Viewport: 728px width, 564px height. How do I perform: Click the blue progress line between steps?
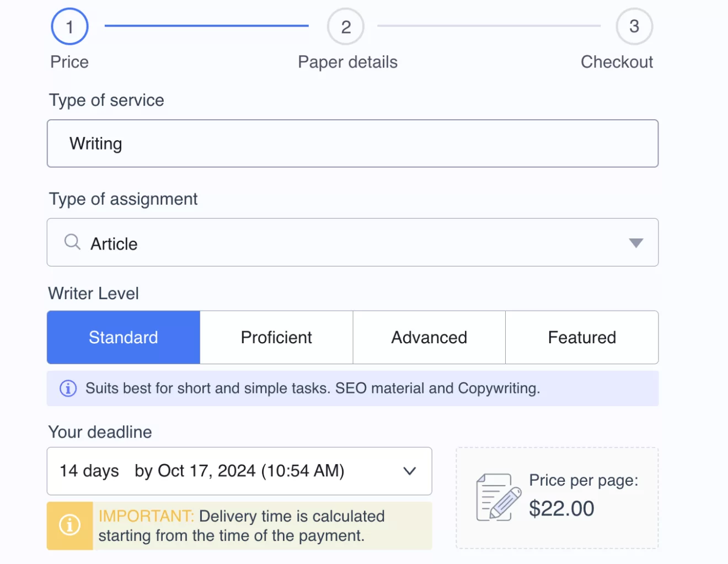pyautogui.click(x=206, y=25)
